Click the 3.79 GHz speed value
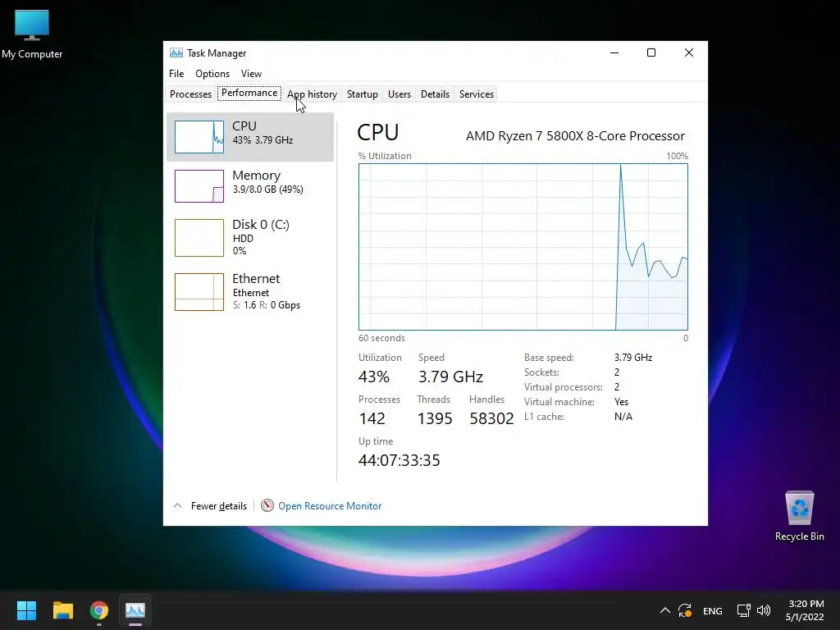 [x=450, y=377]
